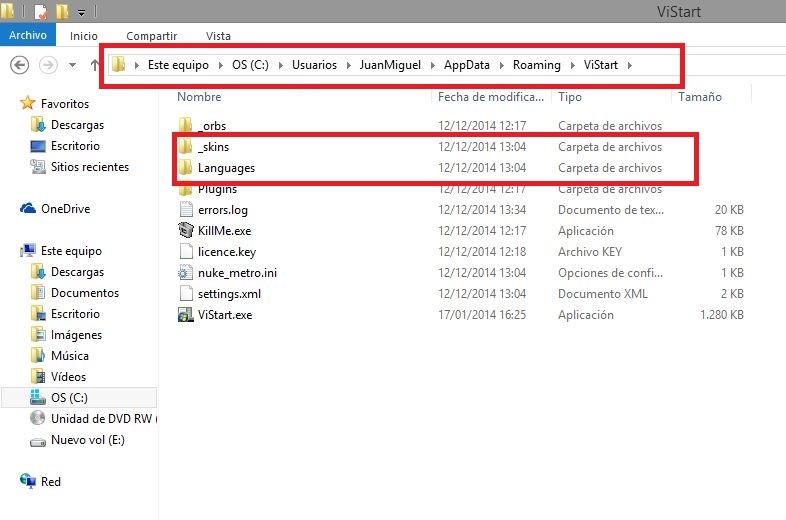Select nuke_metro.ini settings file icon
The height and width of the screenshot is (520, 786).
[186, 272]
